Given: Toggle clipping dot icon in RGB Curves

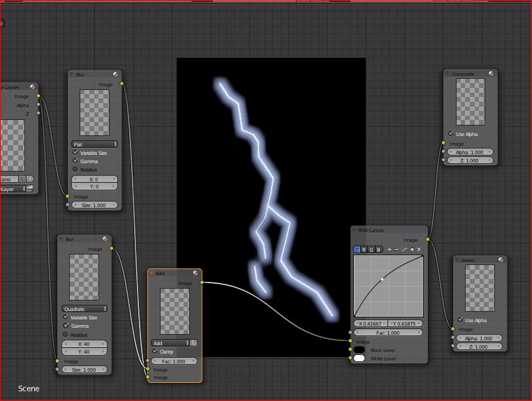Looking at the screenshot, I should coord(412,250).
